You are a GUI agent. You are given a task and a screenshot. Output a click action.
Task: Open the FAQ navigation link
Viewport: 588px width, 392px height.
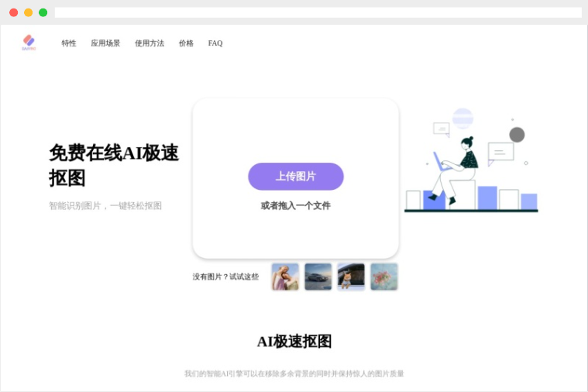[215, 43]
